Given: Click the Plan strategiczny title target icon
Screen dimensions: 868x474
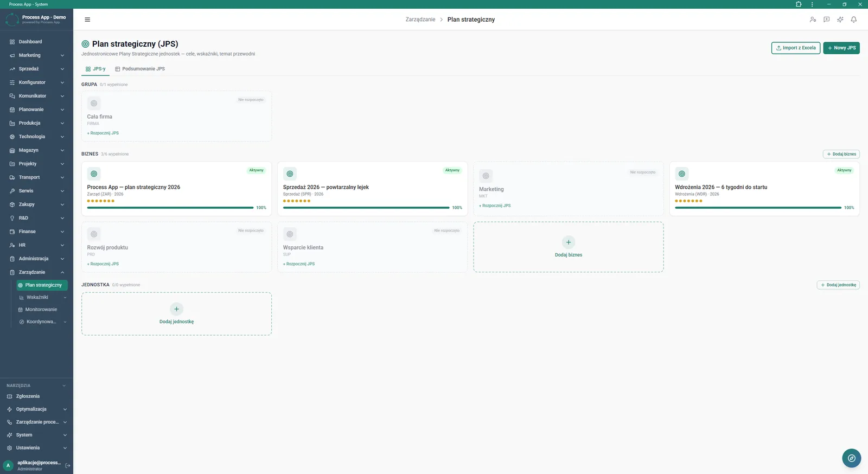Looking at the screenshot, I should point(85,44).
